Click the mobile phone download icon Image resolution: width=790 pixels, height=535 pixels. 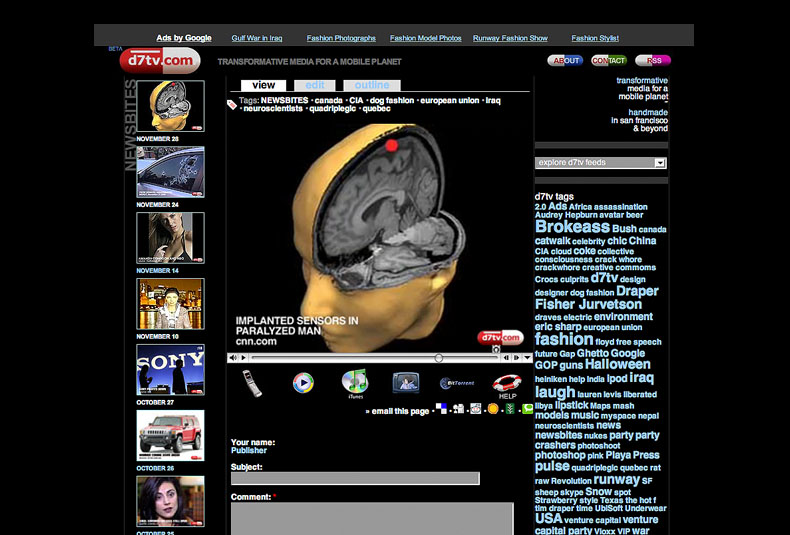pyautogui.click(x=251, y=383)
